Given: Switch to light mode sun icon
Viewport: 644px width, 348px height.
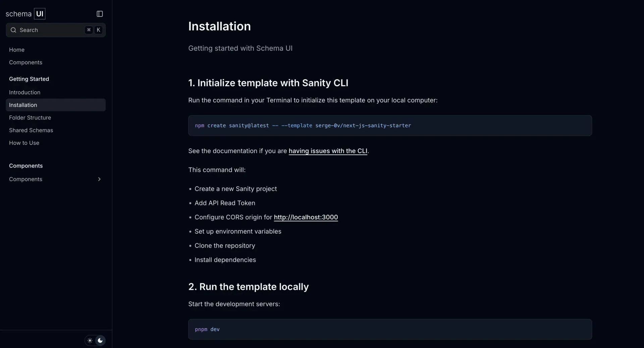Looking at the screenshot, I should click(x=90, y=340).
